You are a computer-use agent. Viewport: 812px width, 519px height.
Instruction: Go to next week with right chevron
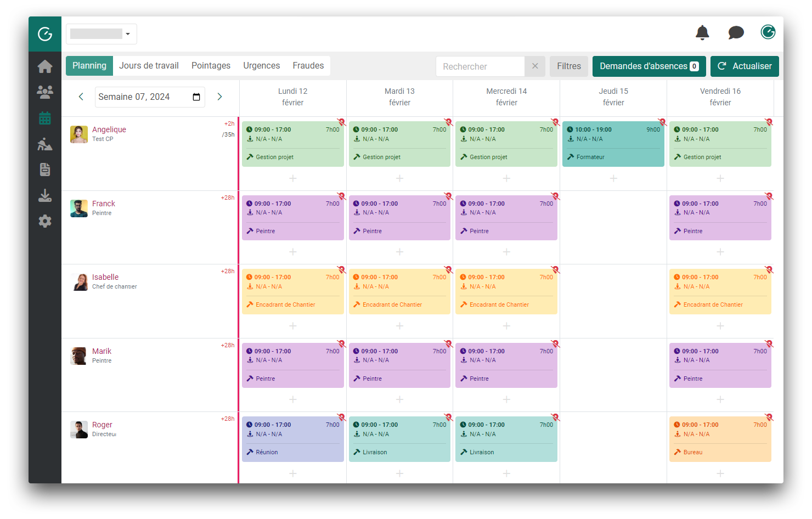tap(219, 97)
